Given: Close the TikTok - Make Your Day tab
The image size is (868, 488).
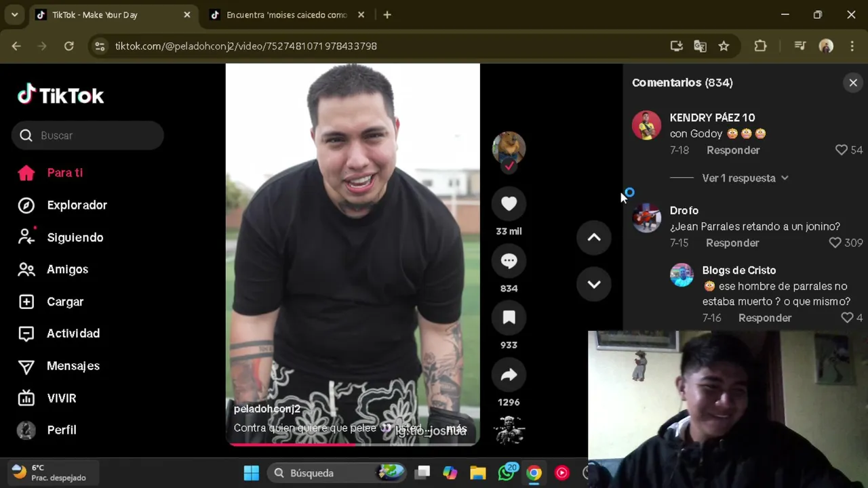Looking at the screenshot, I should pos(187,15).
